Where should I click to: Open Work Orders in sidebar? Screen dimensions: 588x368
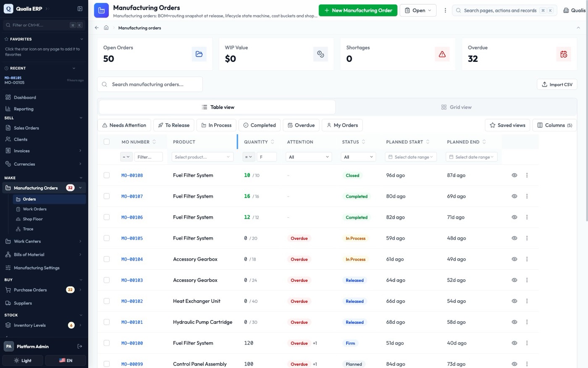[x=34, y=209]
